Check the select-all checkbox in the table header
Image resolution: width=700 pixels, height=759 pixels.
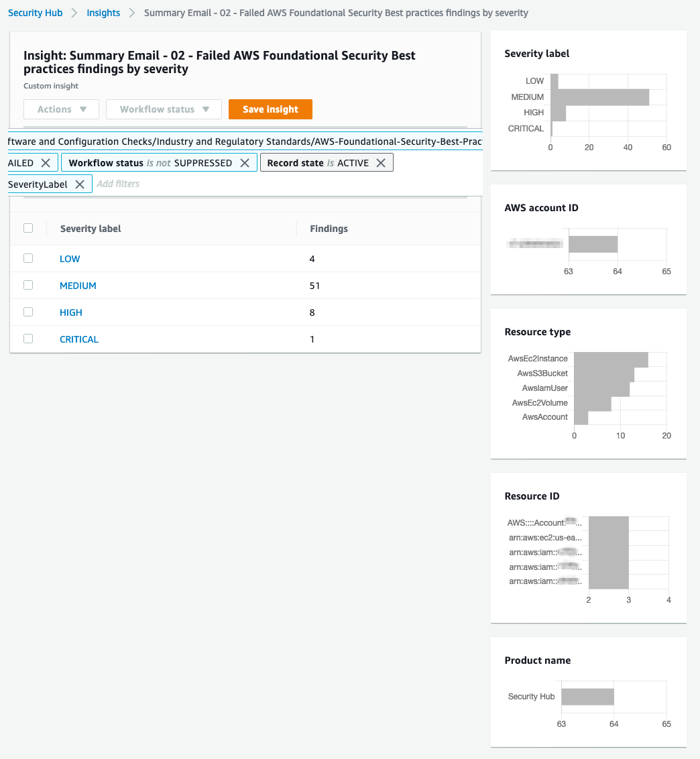coord(28,228)
